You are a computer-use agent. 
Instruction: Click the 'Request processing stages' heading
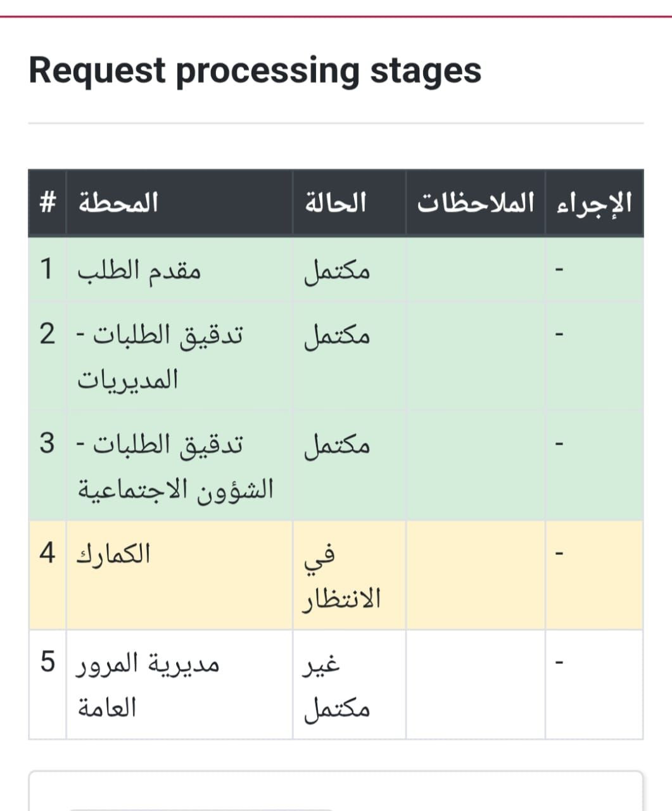pyautogui.click(x=255, y=70)
